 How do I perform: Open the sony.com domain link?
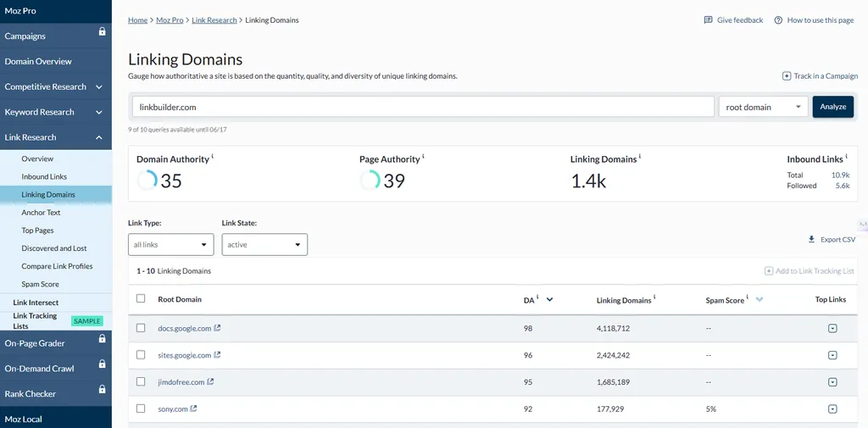173,409
